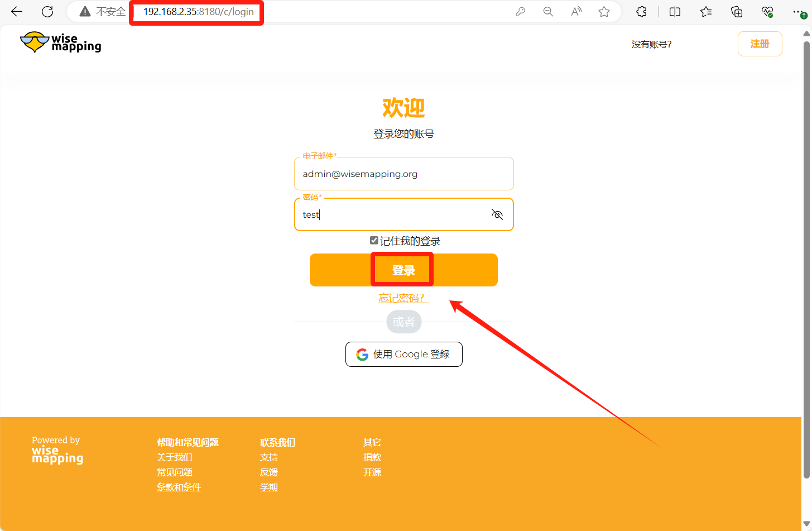This screenshot has height=531, width=812.
Task: Open the 关于我们 footer link
Action: 174,457
